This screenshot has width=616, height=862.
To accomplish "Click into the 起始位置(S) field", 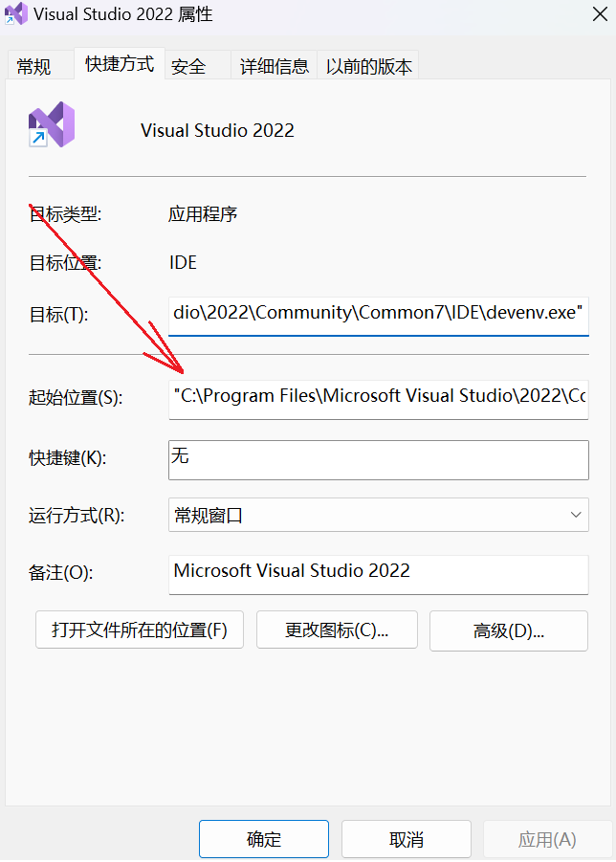I will [379, 399].
